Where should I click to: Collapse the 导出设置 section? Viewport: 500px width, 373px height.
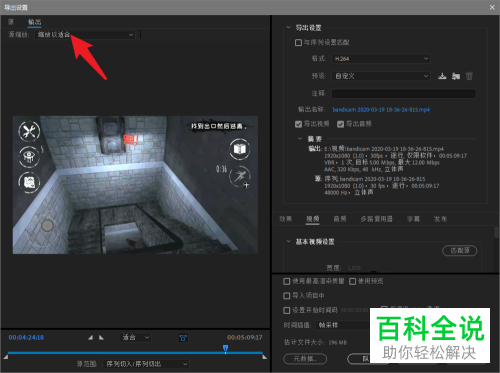click(x=288, y=28)
